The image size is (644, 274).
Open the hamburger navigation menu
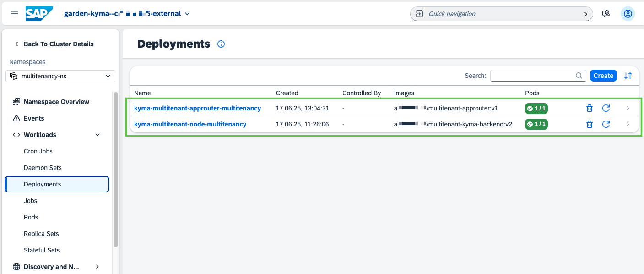[15, 14]
